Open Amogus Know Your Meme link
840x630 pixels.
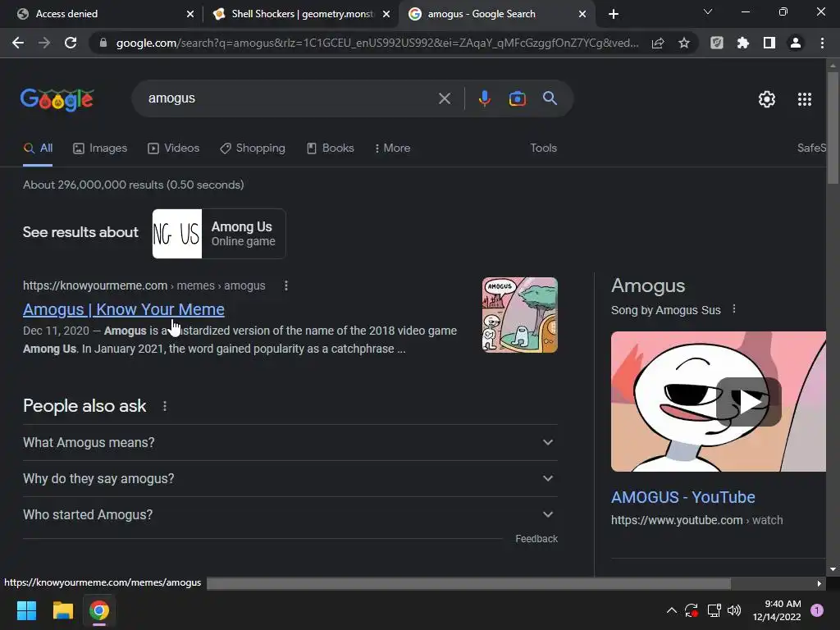(x=124, y=309)
